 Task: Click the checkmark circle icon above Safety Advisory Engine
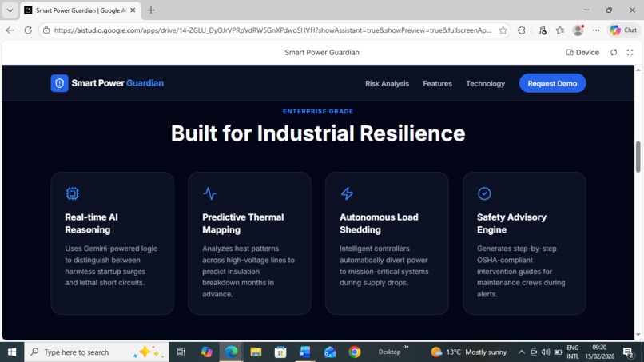click(484, 193)
